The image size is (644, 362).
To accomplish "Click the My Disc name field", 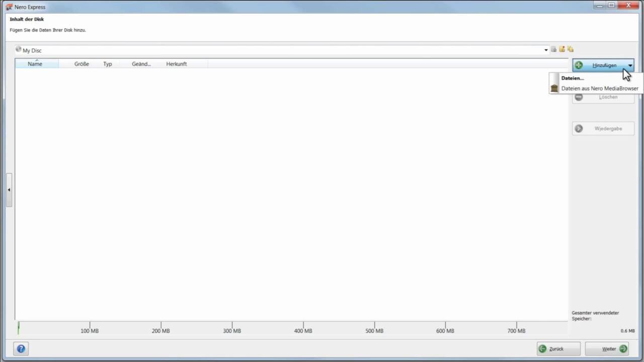I will click(x=282, y=50).
